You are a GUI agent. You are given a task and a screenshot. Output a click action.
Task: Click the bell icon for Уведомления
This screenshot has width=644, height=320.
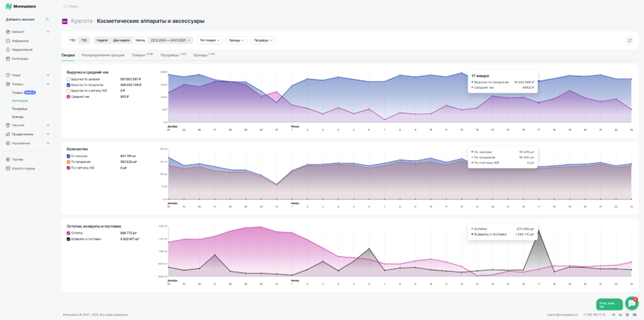point(8,50)
